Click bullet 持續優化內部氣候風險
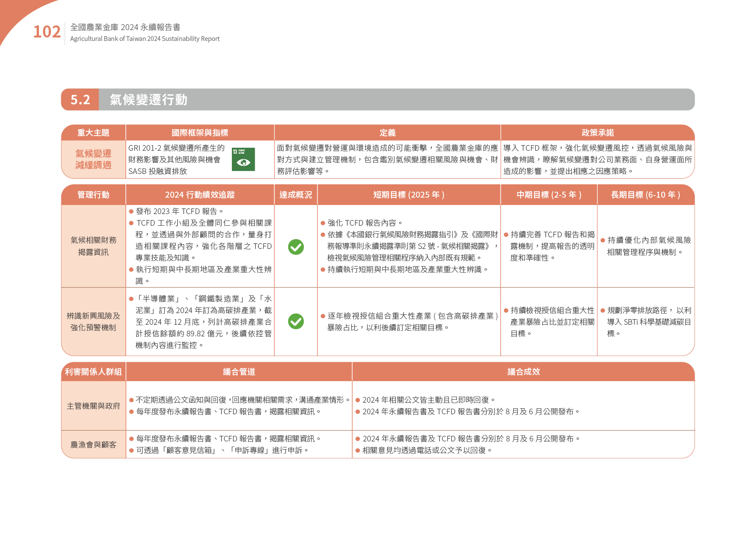Viewport: 756px width, 534px height. click(x=646, y=246)
